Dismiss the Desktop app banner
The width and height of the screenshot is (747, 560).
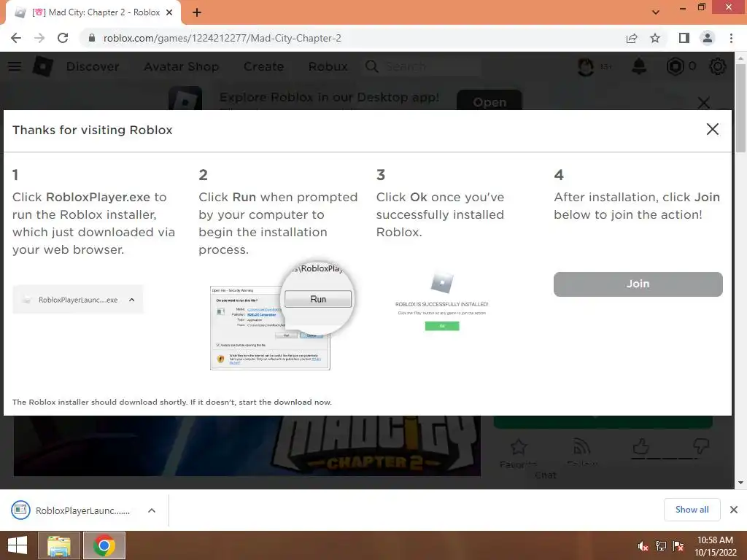pyautogui.click(x=704, y=102)
